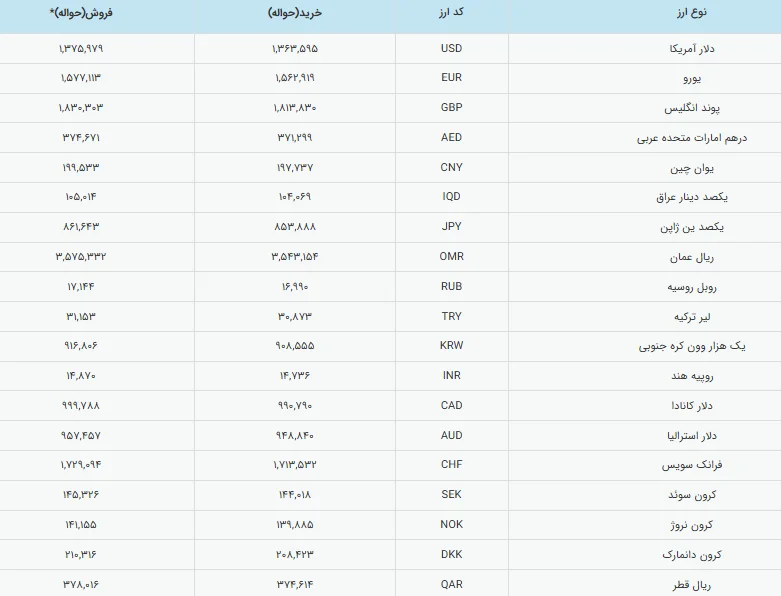Viewport: 781px width, 596px height.
Task: Click the خرید(حواله) buy column header
Action: (294, 14)
